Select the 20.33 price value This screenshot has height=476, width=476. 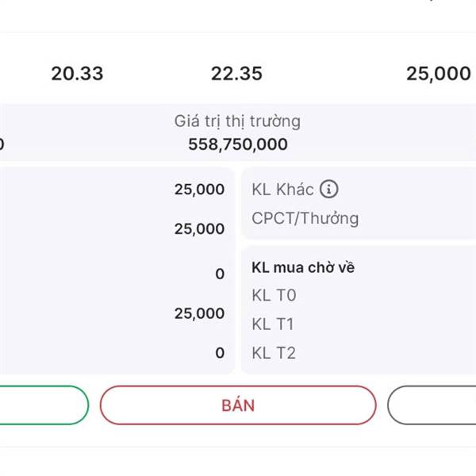[77, 74]
